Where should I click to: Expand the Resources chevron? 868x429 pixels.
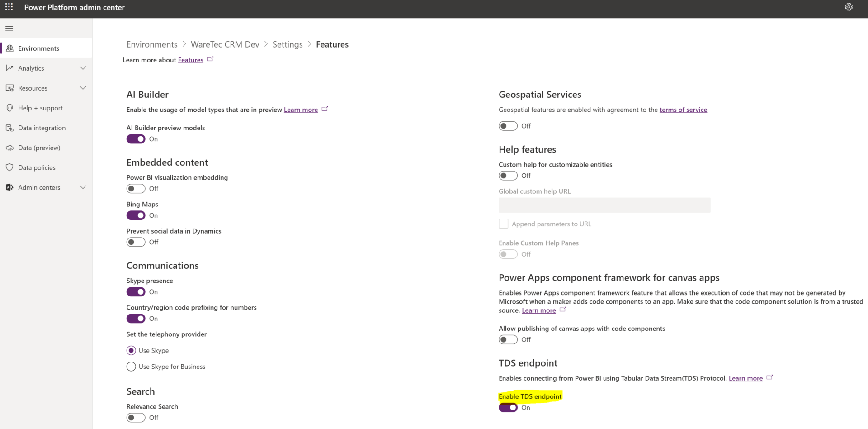(83, 88)
